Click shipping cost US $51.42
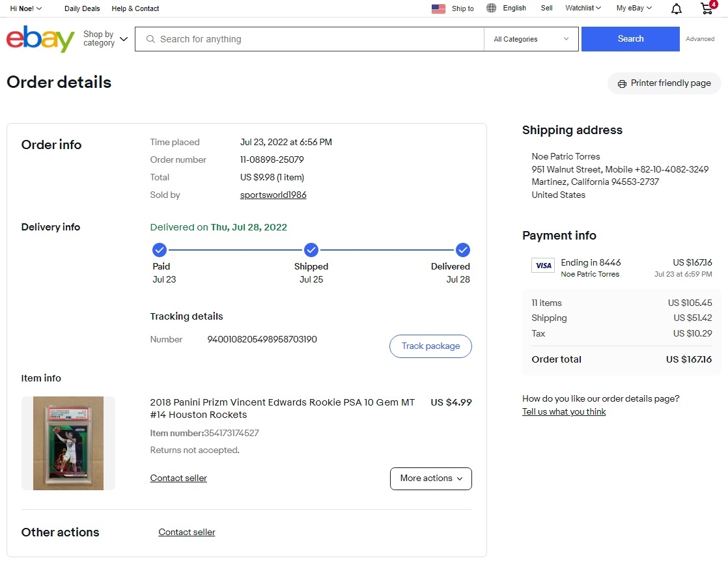Image resolution: width=728 pixels, height=567 pixels. point(693,318)
